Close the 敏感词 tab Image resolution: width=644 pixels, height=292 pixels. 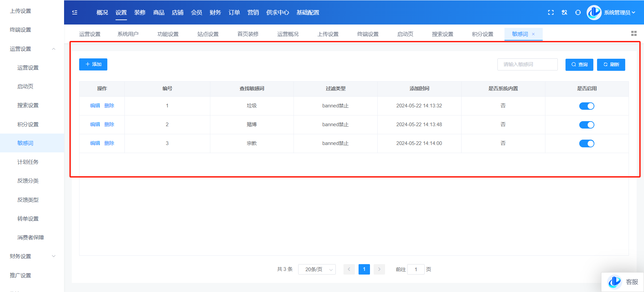coord(533,34)
